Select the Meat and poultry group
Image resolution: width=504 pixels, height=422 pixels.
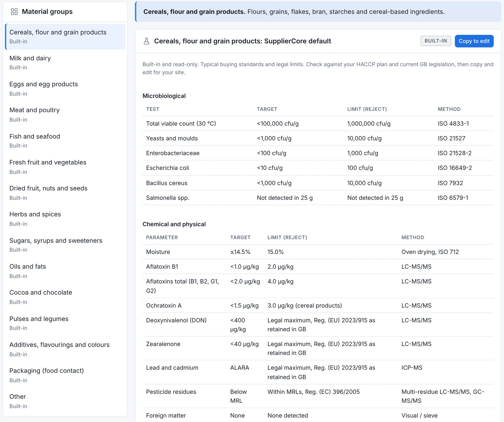(x=65, y=114)
